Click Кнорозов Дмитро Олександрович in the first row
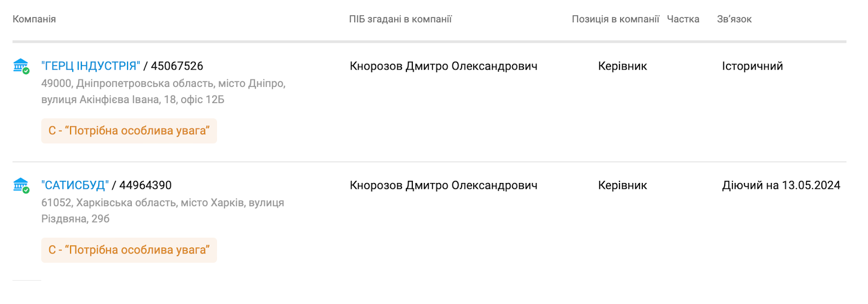 [443, 66]
